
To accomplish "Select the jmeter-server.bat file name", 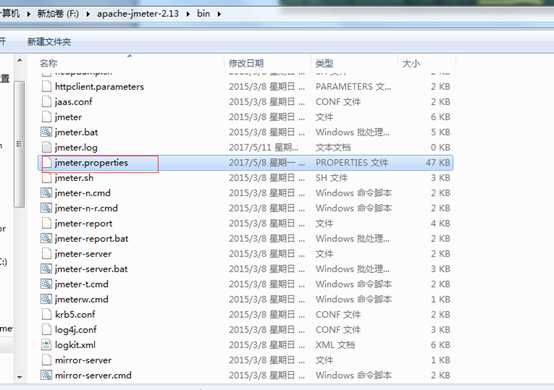I will pyautogui.click(x=91, y=269).
